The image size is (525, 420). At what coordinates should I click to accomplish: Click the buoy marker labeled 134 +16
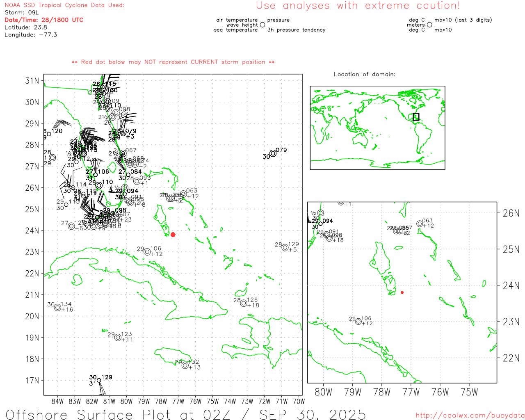[58, 307]
